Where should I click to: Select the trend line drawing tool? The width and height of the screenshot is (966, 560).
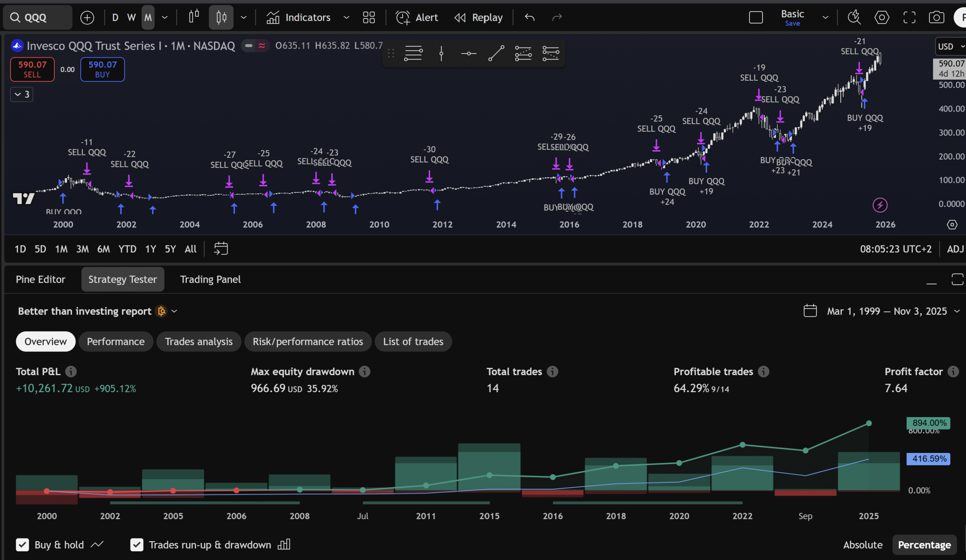(496, 53)
